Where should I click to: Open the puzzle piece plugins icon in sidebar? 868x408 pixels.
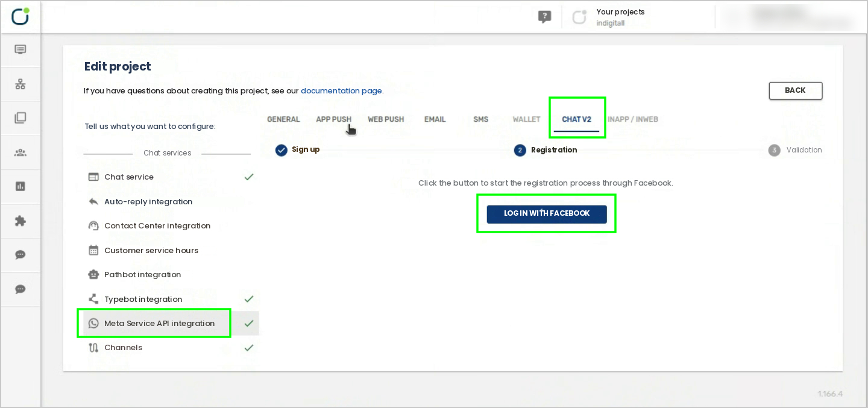pyautogui.click(x=20, y=221)
